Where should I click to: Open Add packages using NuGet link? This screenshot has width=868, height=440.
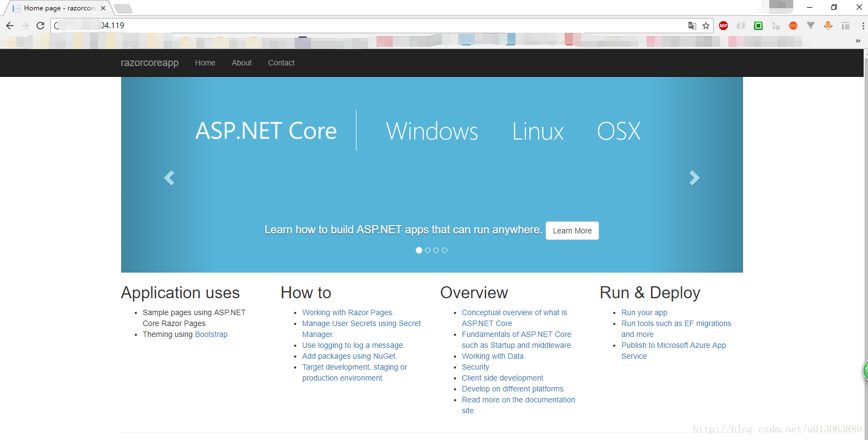350,356
